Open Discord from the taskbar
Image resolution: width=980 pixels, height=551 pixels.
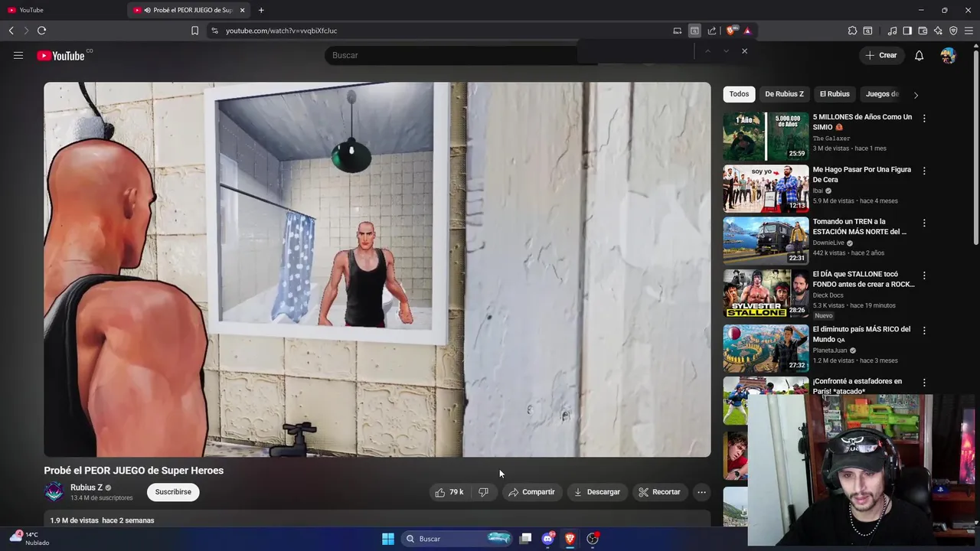(548, 539)
